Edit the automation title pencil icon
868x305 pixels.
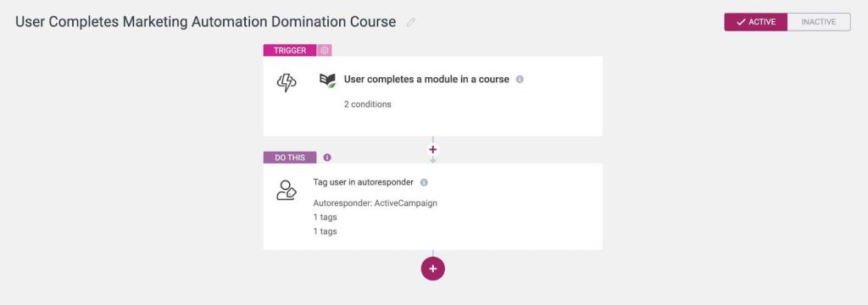[411, 22]
